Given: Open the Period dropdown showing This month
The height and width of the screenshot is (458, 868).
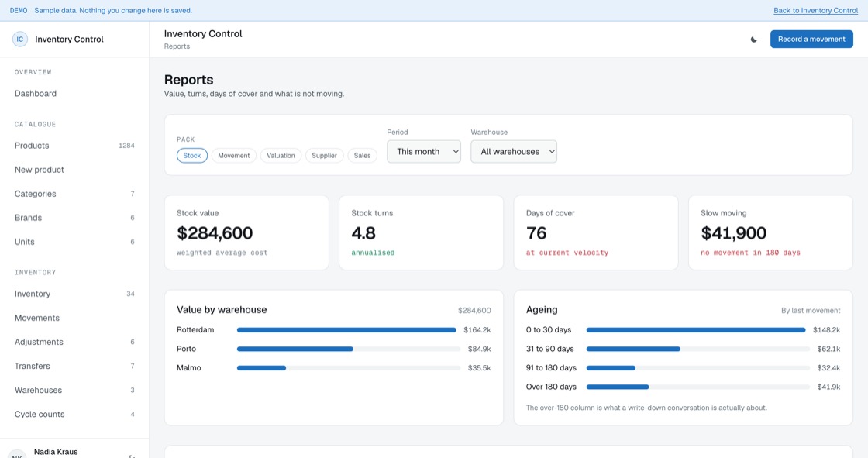Looking at the screenshot, I should click(423, 152).
